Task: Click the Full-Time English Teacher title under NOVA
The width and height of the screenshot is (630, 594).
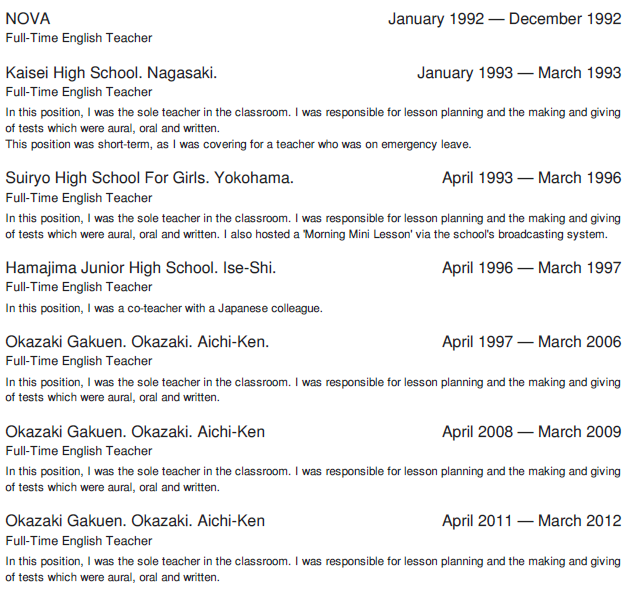Action: [x=79, y=38]
